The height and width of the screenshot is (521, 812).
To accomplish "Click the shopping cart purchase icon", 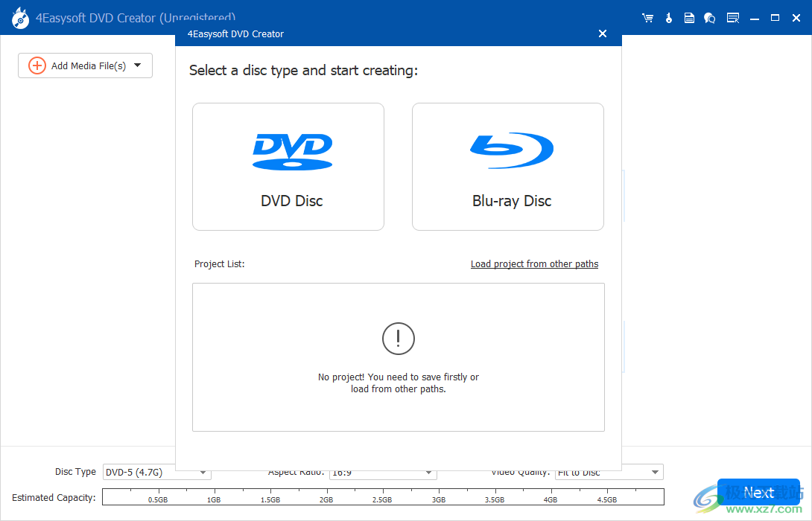I will pos(647,17).
